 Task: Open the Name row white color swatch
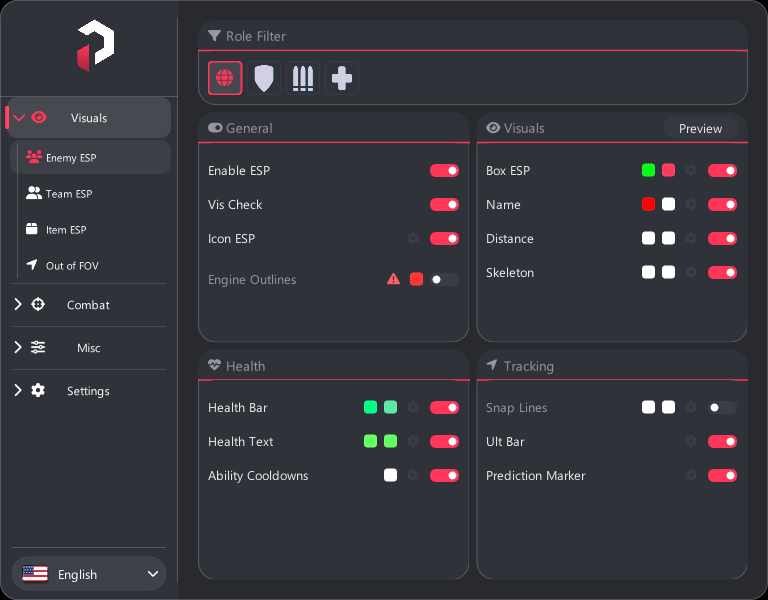click(669, 204)
